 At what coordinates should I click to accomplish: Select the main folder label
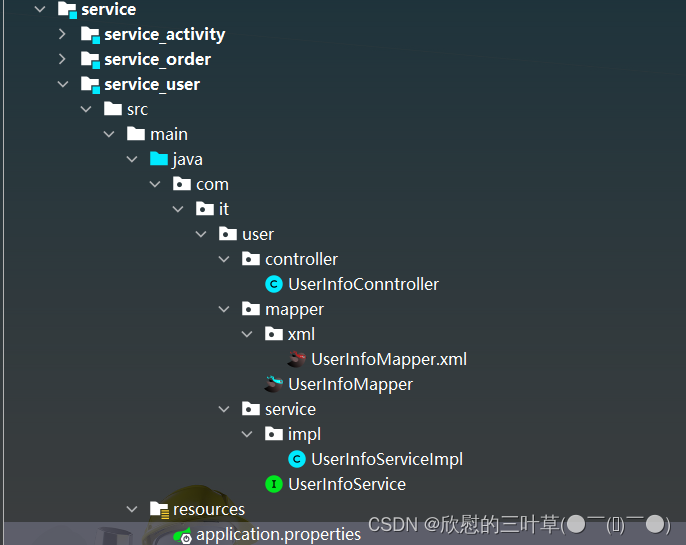[169, 134]
